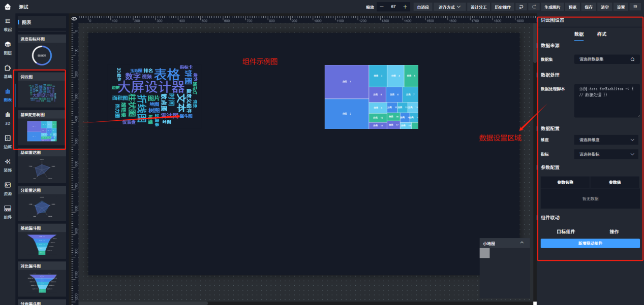Image resolution: width=644 pixels, height=305 pixels.
Task: Click the 预览 preview button
Action: [572, 7]
